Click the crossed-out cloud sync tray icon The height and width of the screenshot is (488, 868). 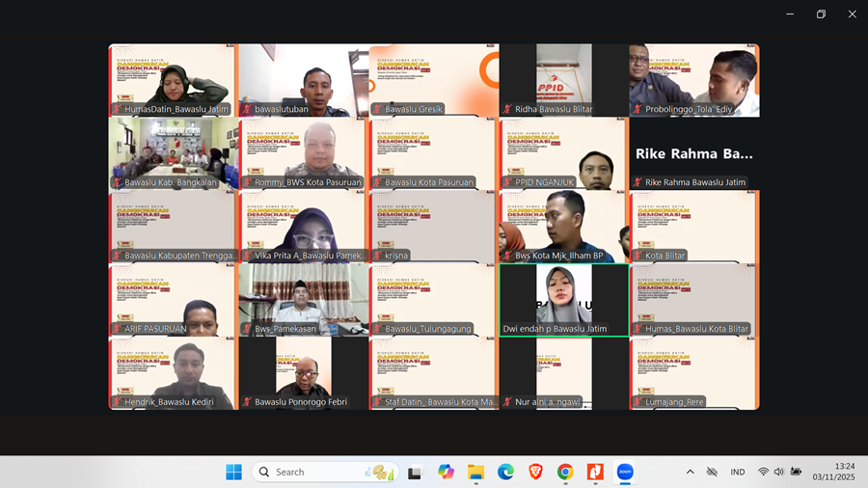(x=712, y=472)
